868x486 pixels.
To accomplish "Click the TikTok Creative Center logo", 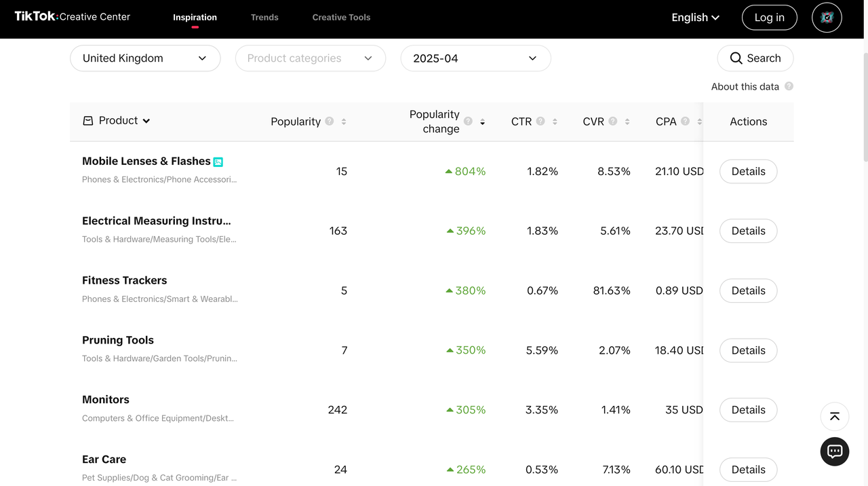I will coord(73,17).
